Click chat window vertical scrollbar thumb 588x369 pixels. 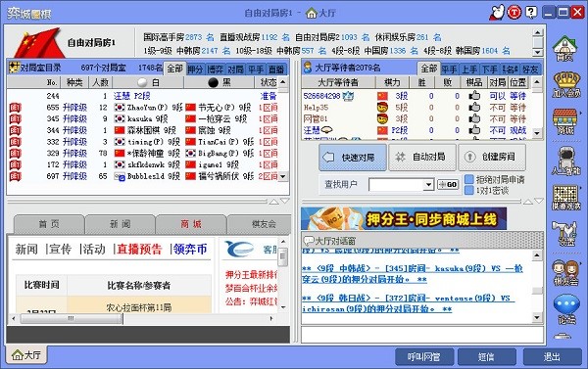(537, 291)
